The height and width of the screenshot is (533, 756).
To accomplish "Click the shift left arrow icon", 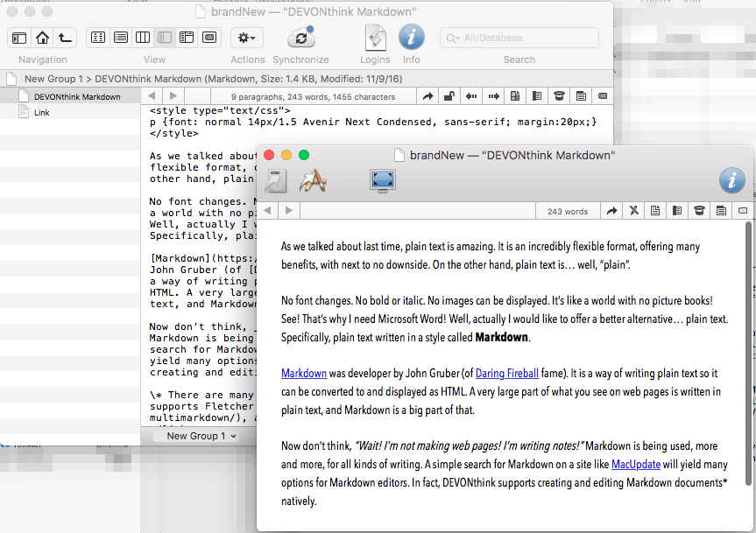I will [471, 96].
